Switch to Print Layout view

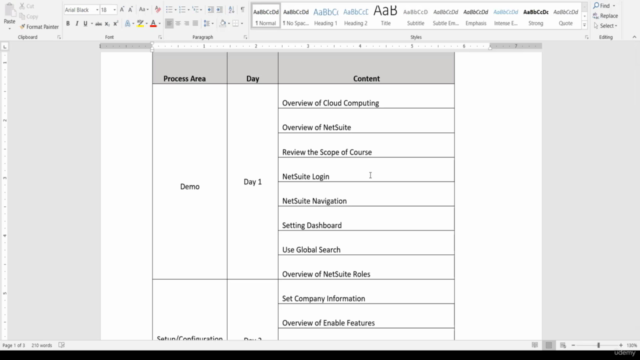(x=549, y=345)
